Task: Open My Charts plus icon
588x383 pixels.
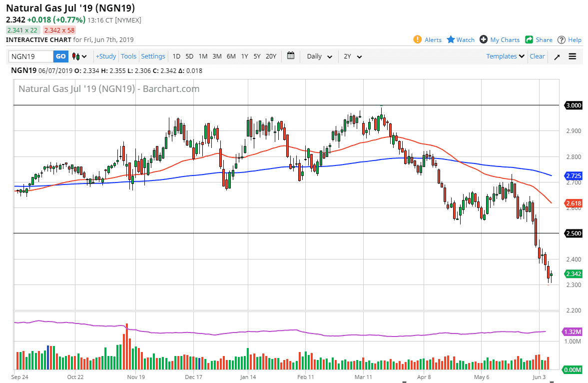Action: [x=484, y=40]
